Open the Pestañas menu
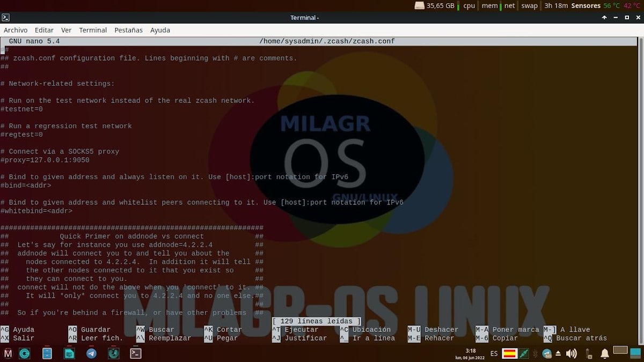Screen dimensions: 644x362 click(128, 30)
